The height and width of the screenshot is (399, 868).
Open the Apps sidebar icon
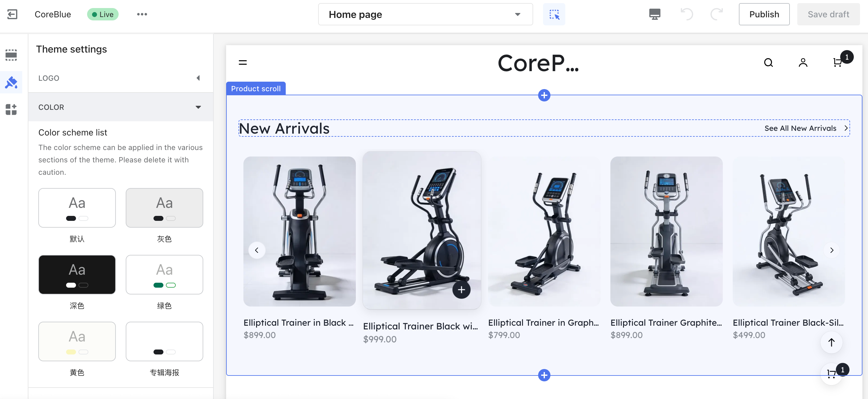[x=11, y=109]
